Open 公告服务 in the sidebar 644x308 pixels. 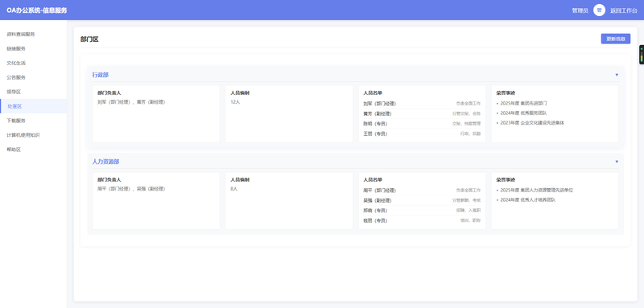pyautogui.click(x=33, y=77)
